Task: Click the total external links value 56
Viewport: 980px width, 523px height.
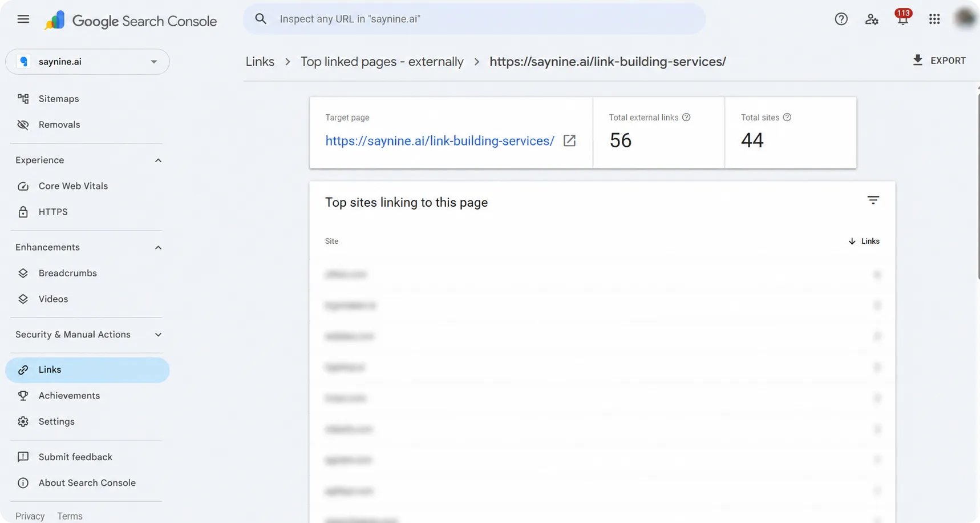Action: tap(621, 140)
